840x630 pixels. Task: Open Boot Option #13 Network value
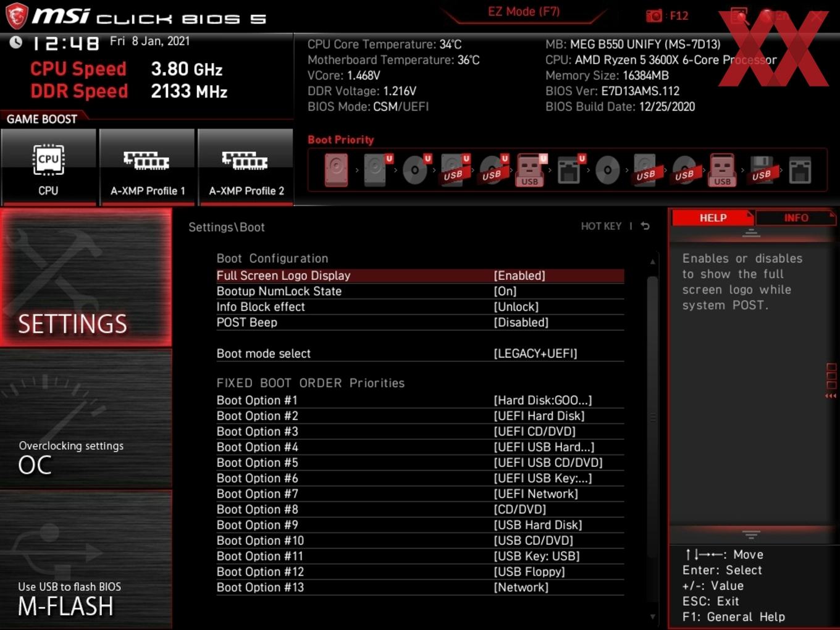[521, 587]
